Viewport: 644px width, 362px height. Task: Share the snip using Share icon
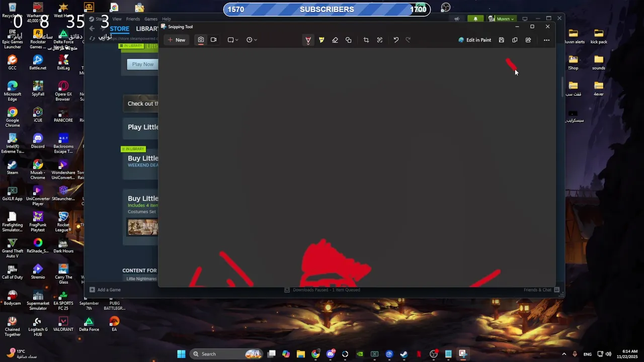tap(528, 40)
